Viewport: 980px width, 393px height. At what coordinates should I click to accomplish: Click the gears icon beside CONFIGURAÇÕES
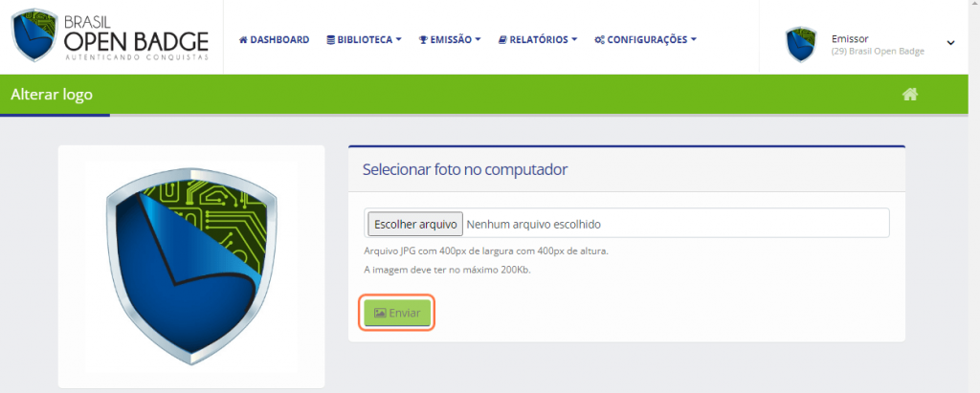599,39
